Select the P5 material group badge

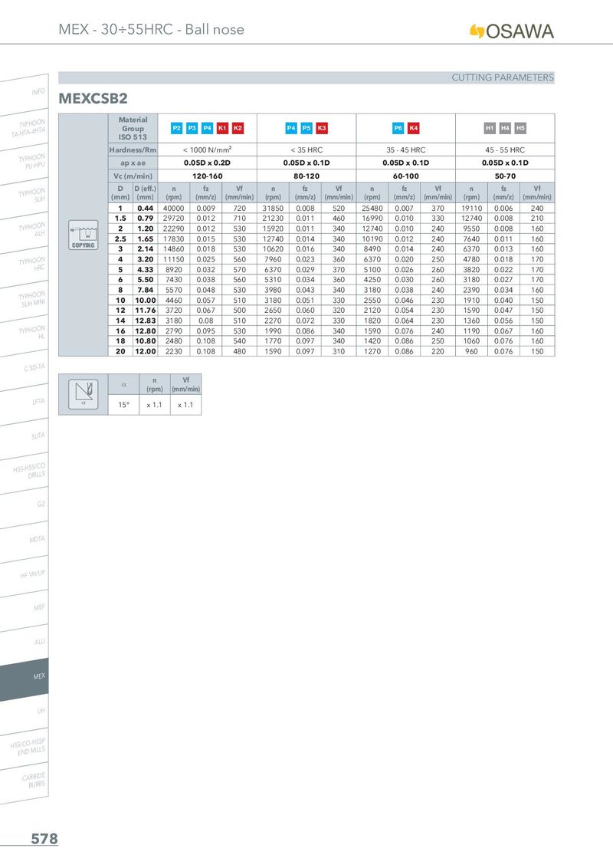[x=306, y=128]
